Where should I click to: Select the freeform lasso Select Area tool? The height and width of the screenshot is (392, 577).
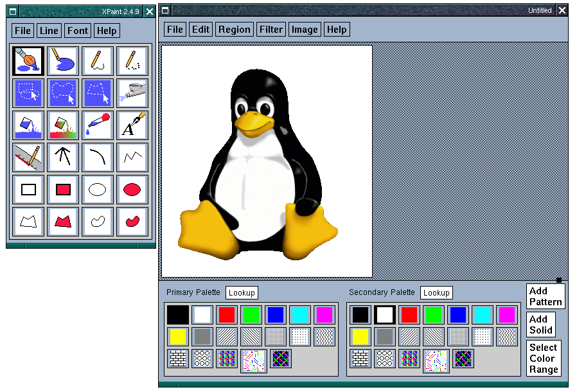point(63,93)
